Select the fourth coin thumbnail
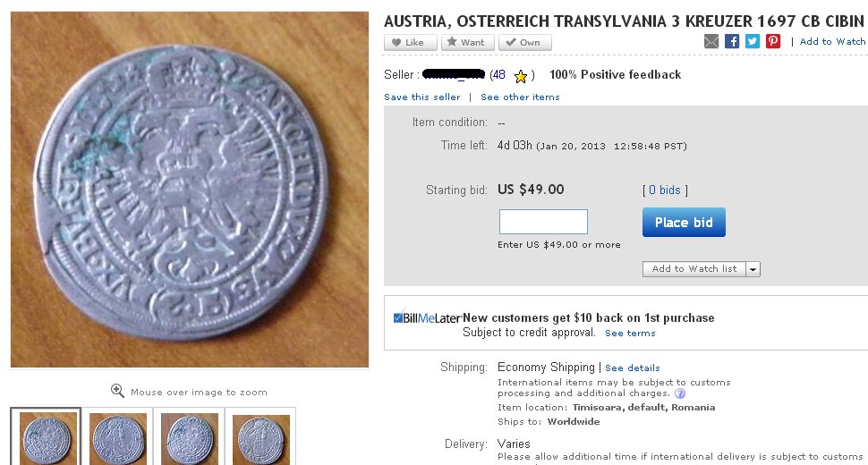This screenshot has height=465, width=868. (260, 439)
